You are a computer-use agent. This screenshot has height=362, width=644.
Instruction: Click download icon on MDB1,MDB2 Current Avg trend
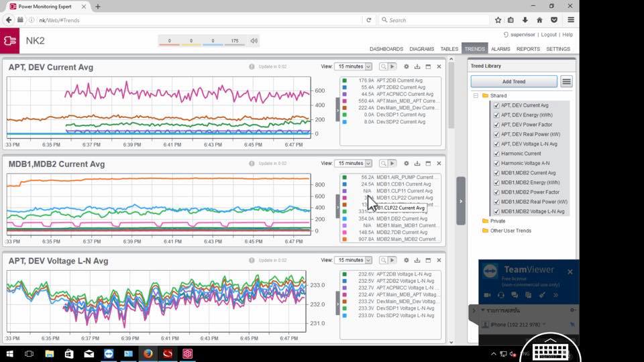(417, 164)
